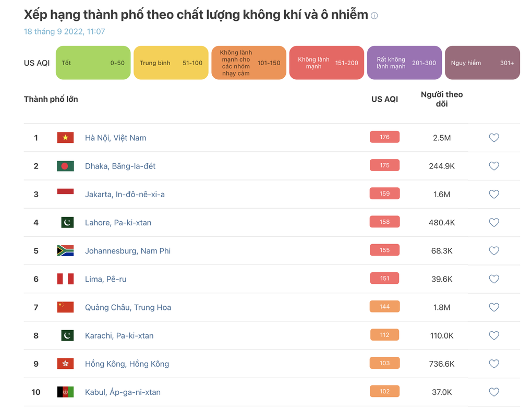Click the Peru flag beside Lima
Image resolution: width=532 pixels, height=410 pixels.
tap(65, 279)
